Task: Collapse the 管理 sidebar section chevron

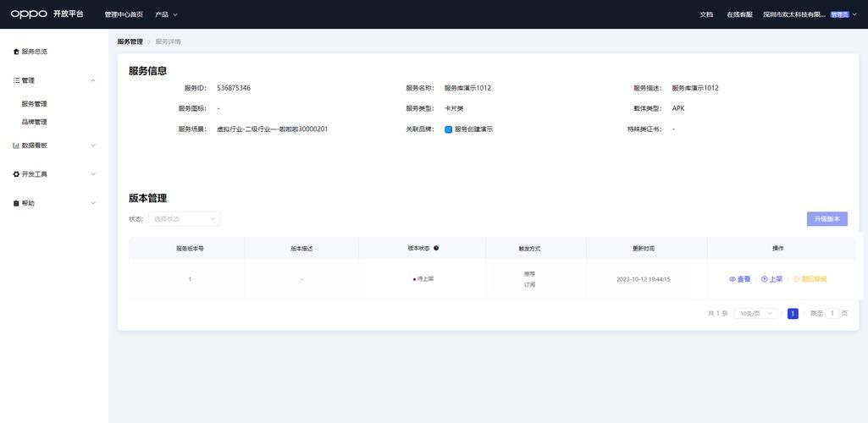Action: [93, 80]
